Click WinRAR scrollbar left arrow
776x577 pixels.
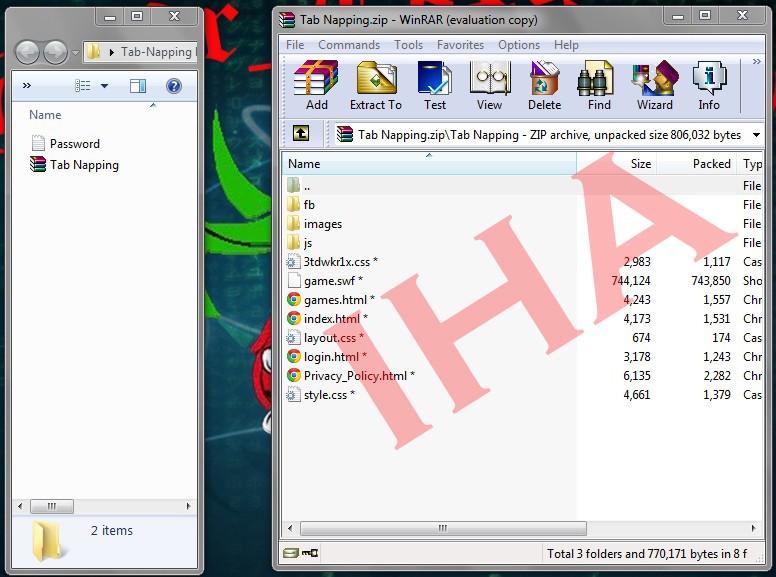(x=290, y=528)
